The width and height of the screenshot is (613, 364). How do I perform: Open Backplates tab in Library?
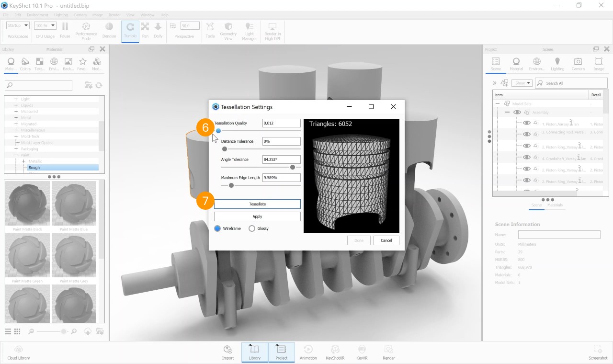(68, 64)
